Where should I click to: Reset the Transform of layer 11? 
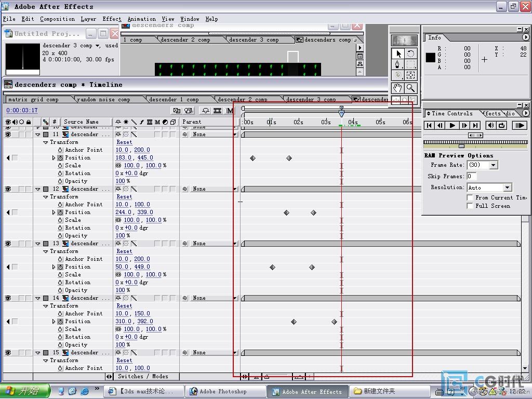pos(124,142)
